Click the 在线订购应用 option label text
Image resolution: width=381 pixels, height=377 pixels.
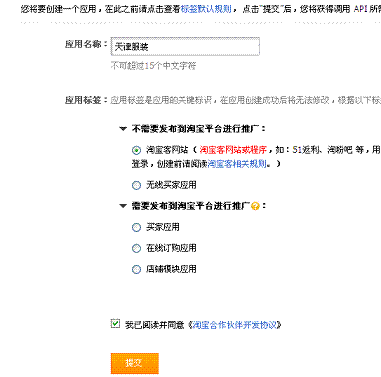tap(171, 248)
